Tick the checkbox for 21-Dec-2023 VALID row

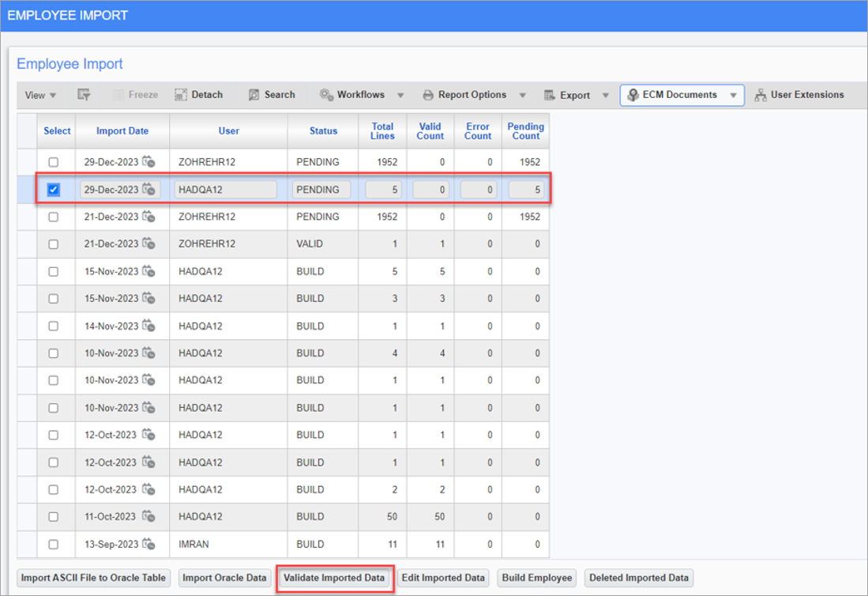[53, 244]
